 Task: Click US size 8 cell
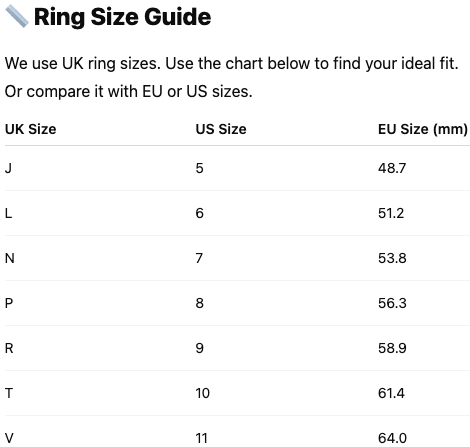pyautogui.click(x=199, y=303)
